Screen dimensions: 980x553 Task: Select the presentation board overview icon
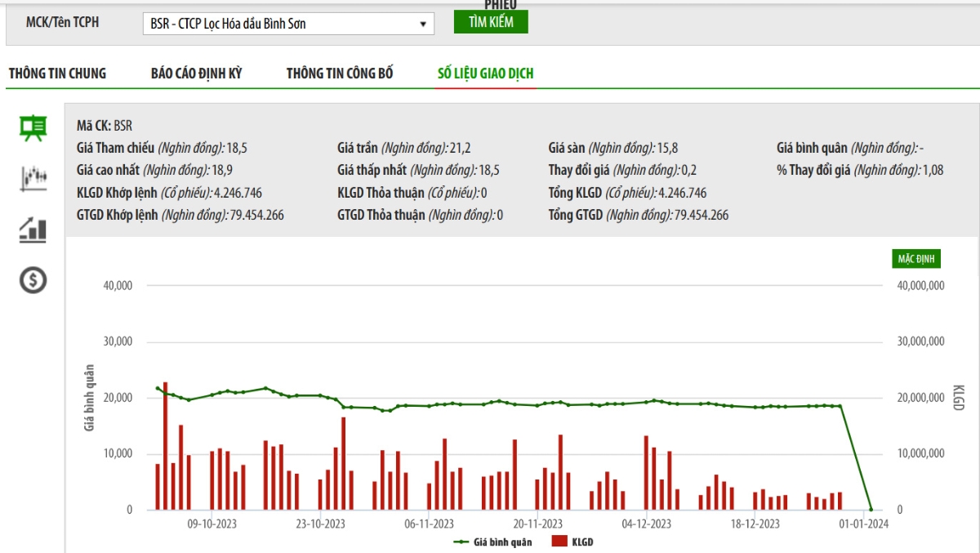33,128
